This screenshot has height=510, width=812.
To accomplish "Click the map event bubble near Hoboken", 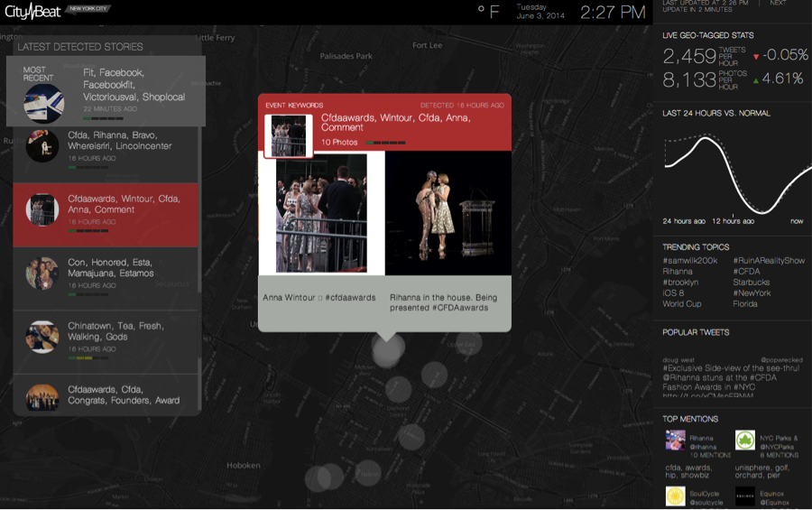I will [318, 478].
